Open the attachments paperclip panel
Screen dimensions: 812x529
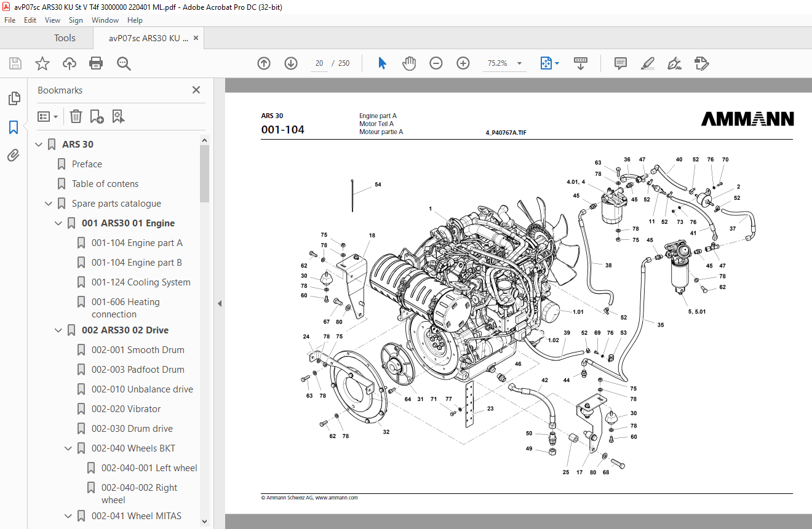14,155
